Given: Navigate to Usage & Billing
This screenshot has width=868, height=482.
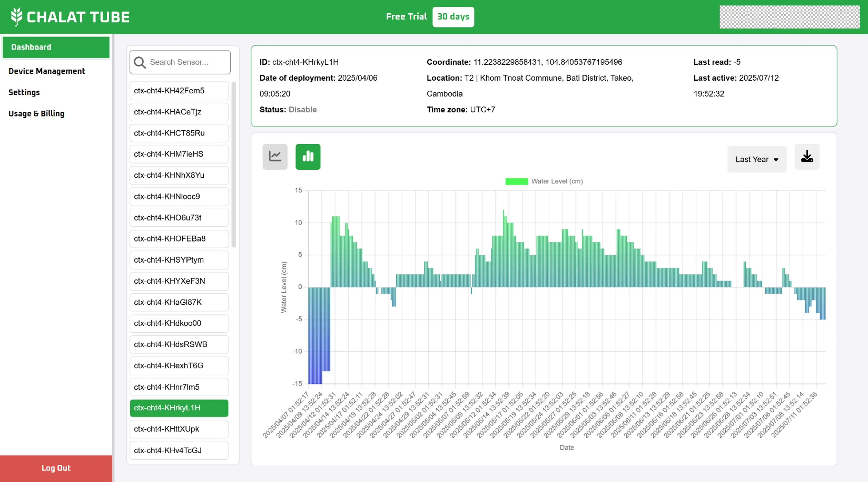Looking at the screenshot, I should pos(36,113).
